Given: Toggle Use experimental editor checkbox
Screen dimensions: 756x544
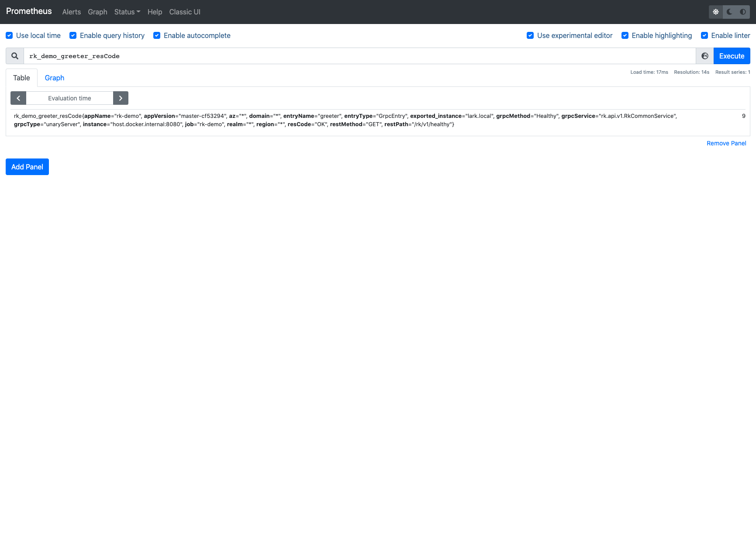Looking at the screenshot, I should (x=530, y=35).
